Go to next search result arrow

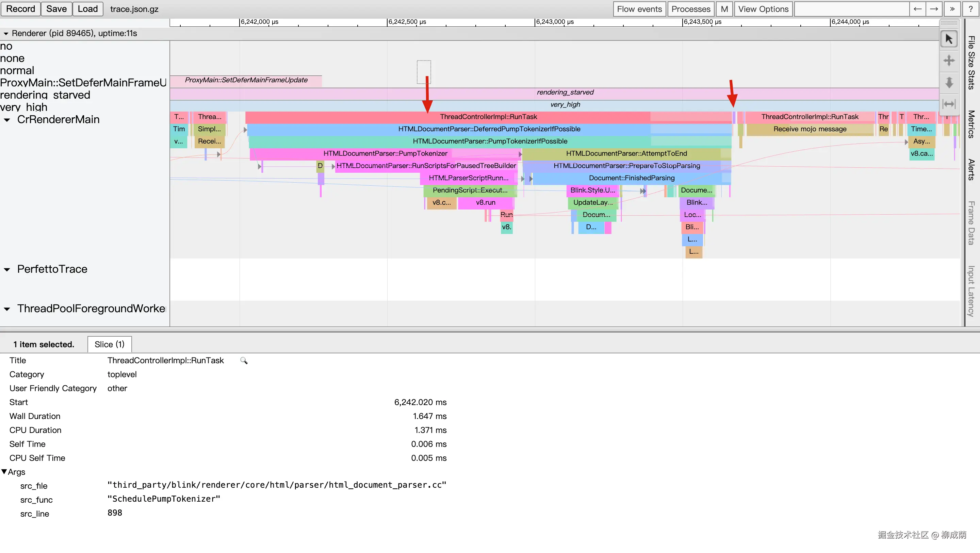[934, 9]
